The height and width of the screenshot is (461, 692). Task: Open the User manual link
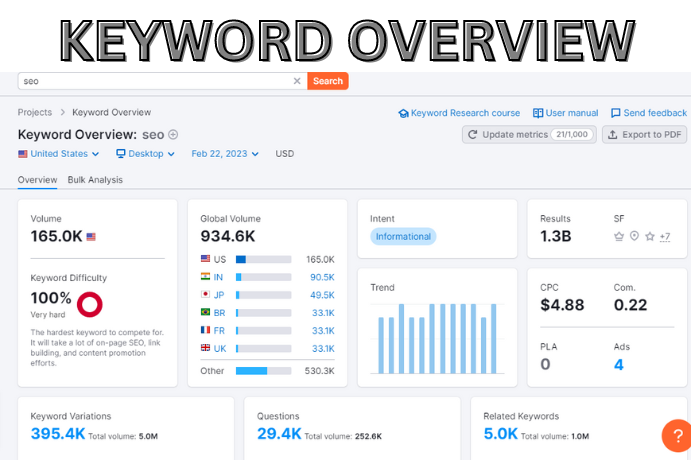566,113
